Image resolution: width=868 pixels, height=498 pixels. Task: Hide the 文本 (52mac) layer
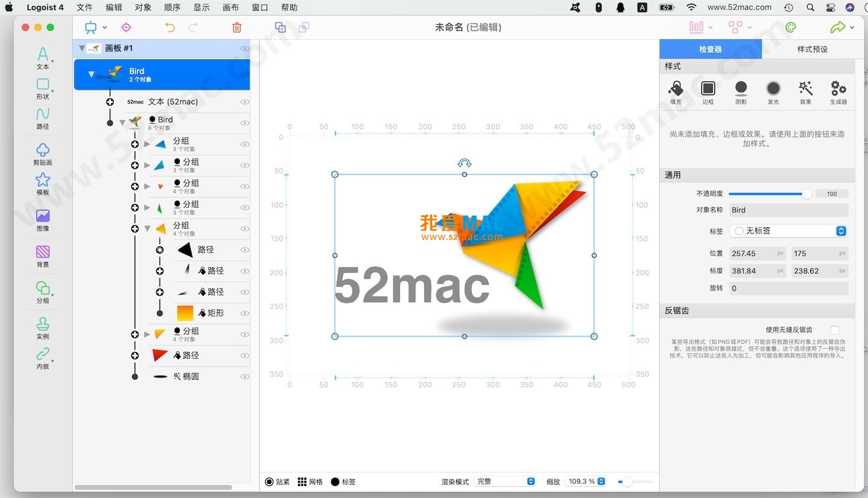click(245, 102)
